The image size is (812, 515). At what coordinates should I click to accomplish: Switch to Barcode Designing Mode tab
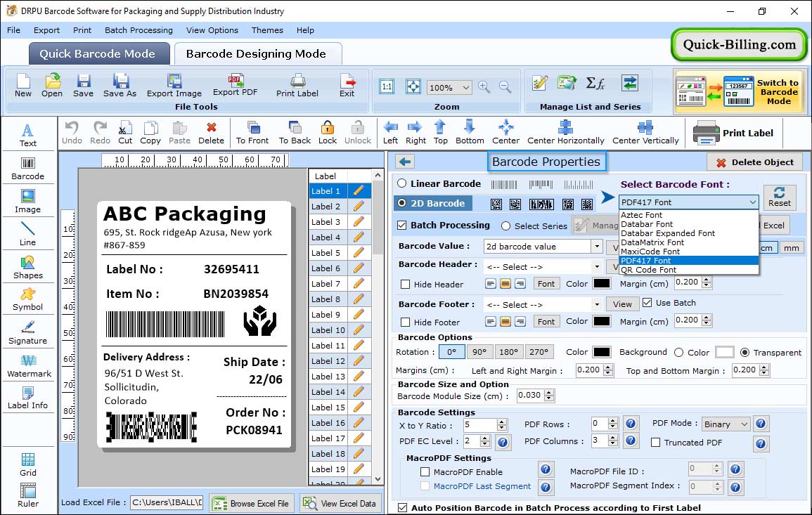point(258,54)
